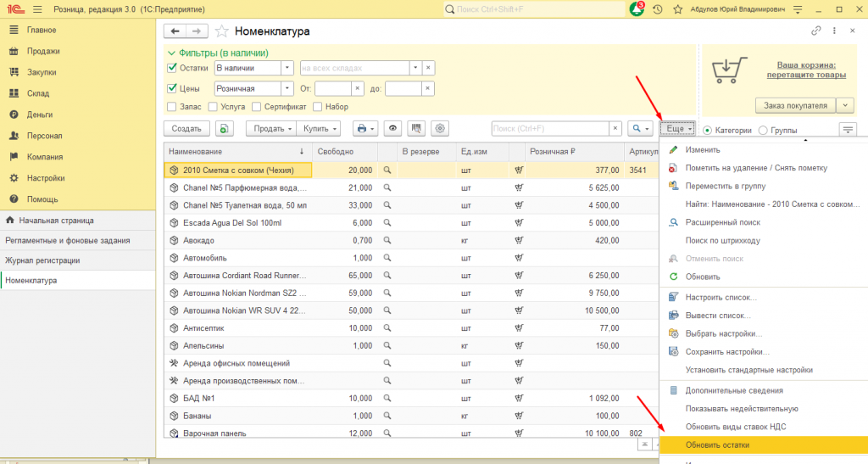Click the shopping cart basket picture
Screen dimensions: 868x464
click(729, 70)
